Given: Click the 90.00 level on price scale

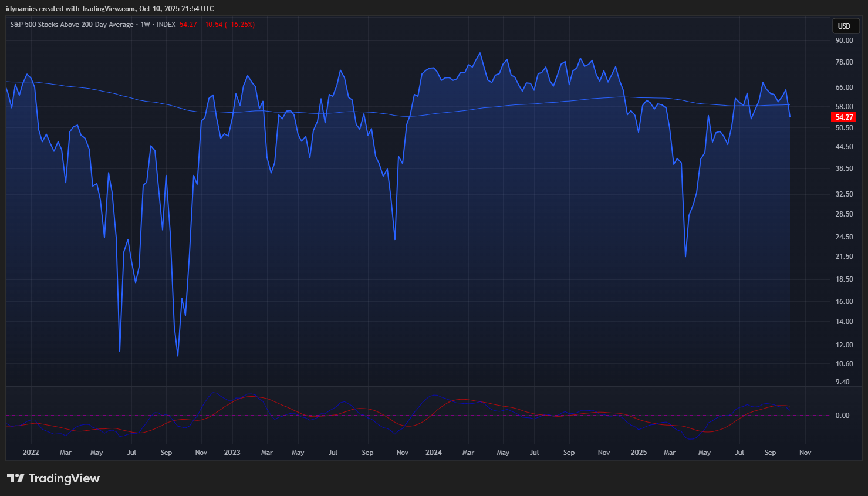Looking at the screenshot, I should (x=844, y=41).
